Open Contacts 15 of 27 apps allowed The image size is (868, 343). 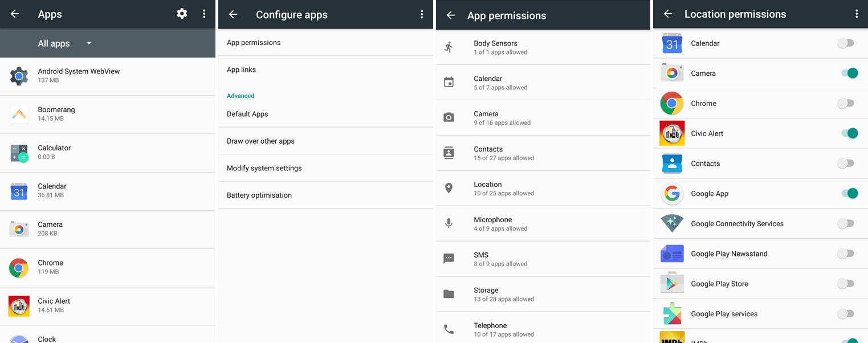point(543,153)
